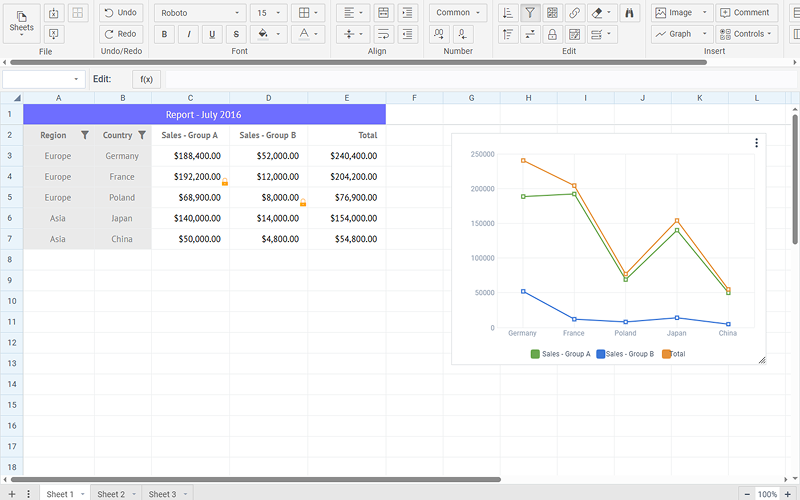Click the Country column filter icon
Screen dimensions: 800x500
(x=142, y=135)
